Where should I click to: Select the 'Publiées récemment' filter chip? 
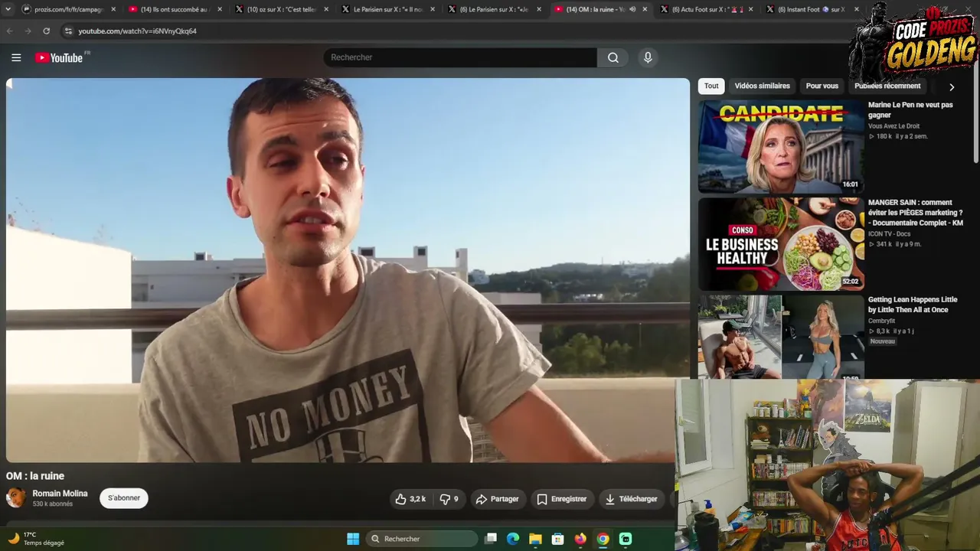(x=887, y=86)
